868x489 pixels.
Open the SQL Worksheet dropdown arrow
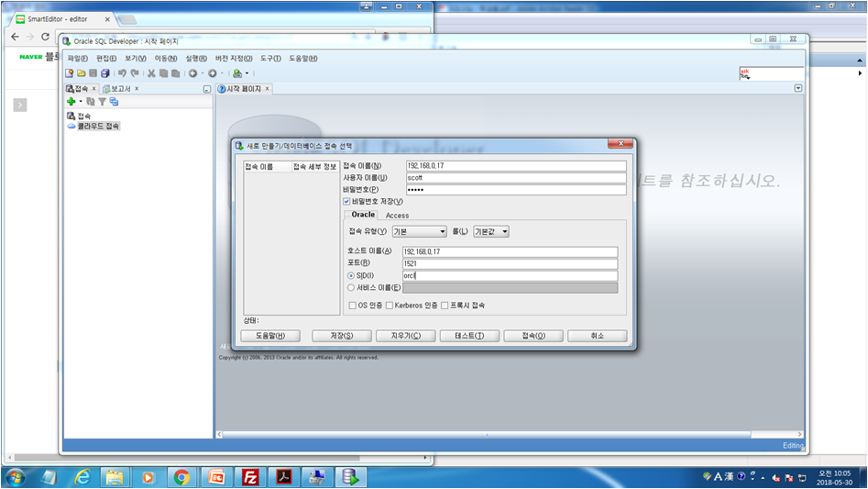point(247,73)
